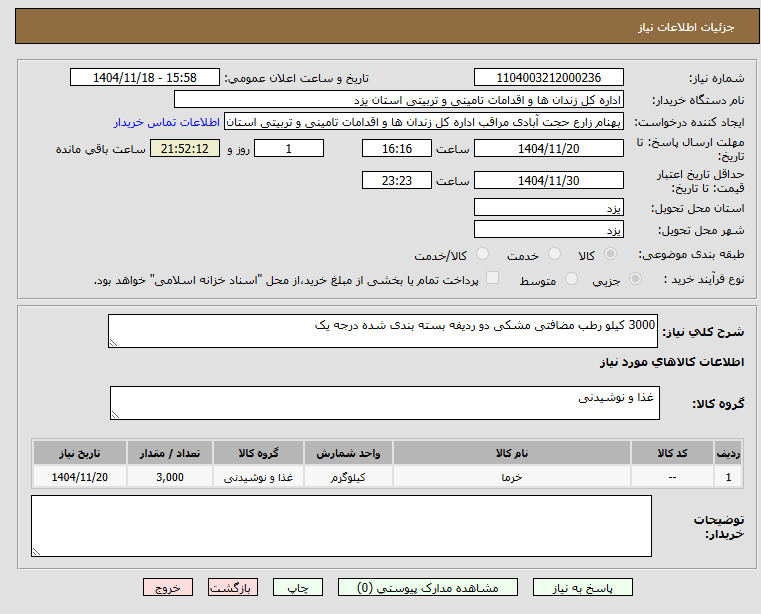Click the چاپ print button
Screen dimensions: 761x614
(298, 587)
